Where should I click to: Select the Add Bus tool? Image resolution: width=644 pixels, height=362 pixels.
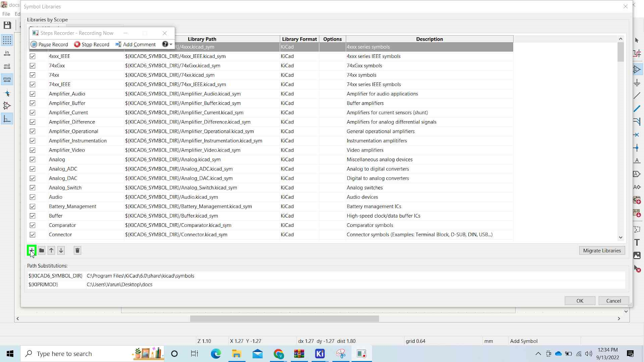tap(637, 109)
